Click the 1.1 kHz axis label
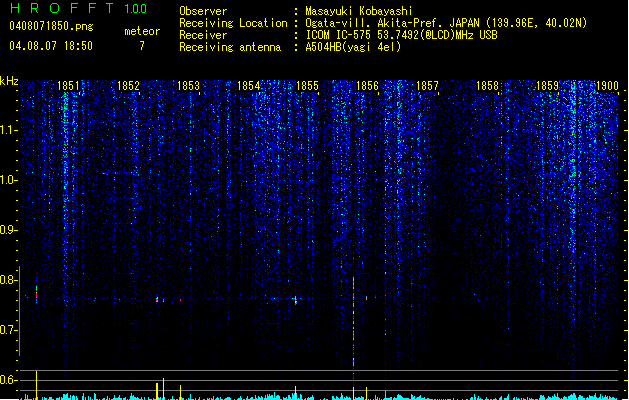Viewport: 629px width, 400px height. [8, 130]
